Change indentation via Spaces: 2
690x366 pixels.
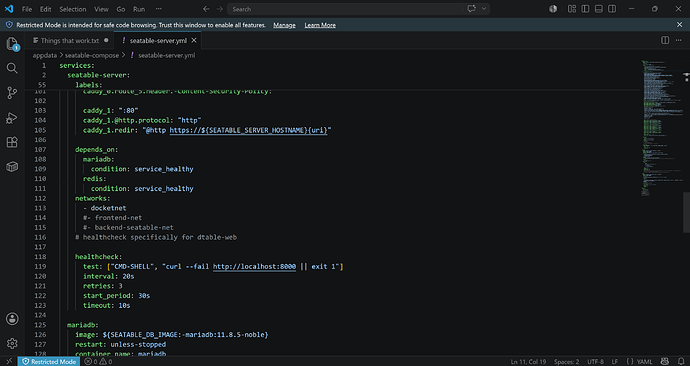pos(566,362)
